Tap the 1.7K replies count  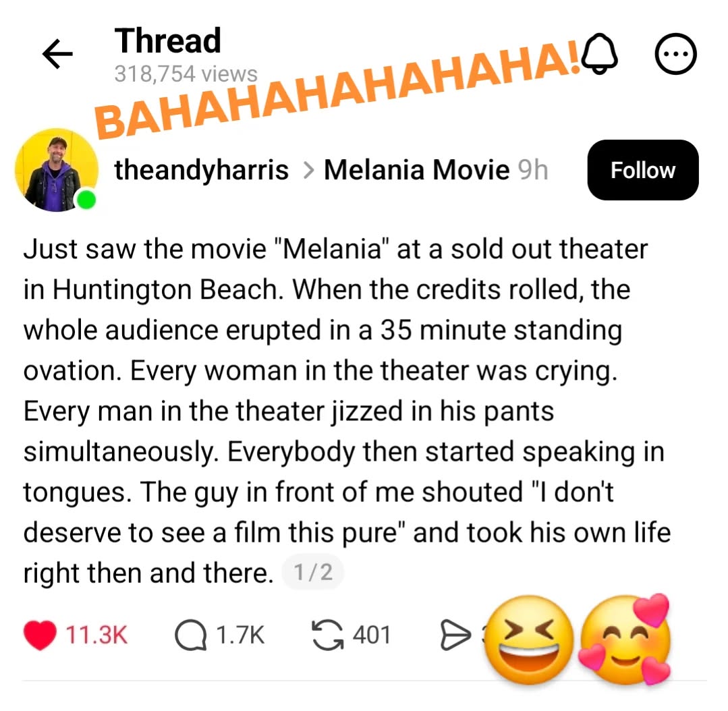tap(240, 634)
